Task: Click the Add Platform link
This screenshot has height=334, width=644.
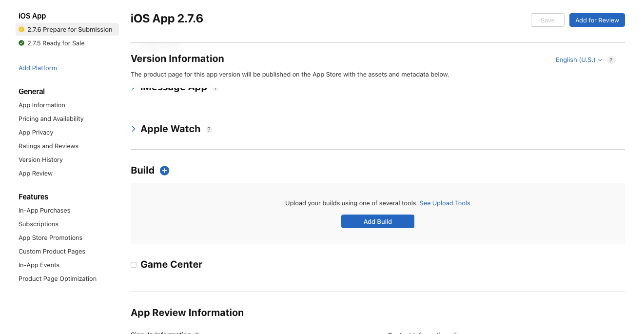Action: 38,68
